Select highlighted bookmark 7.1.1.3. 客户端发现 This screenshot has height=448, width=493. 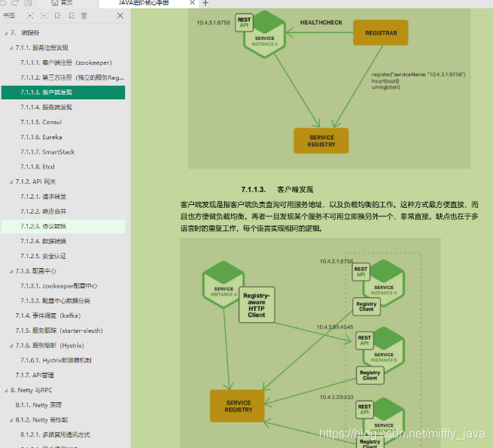coord(63,92)
